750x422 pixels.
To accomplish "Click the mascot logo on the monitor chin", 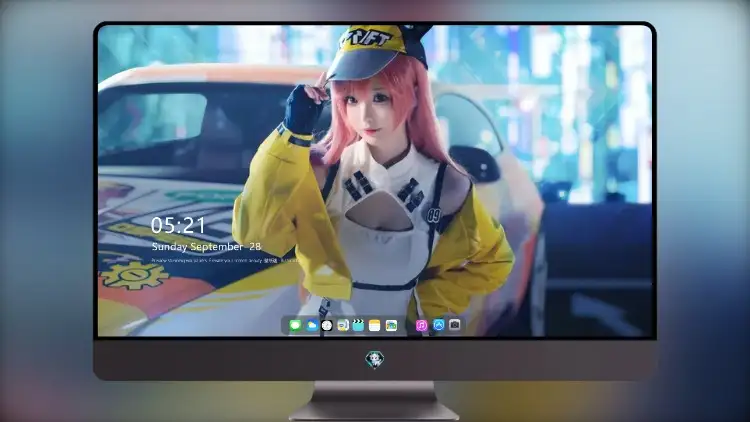I will click(x=375, y=360).
